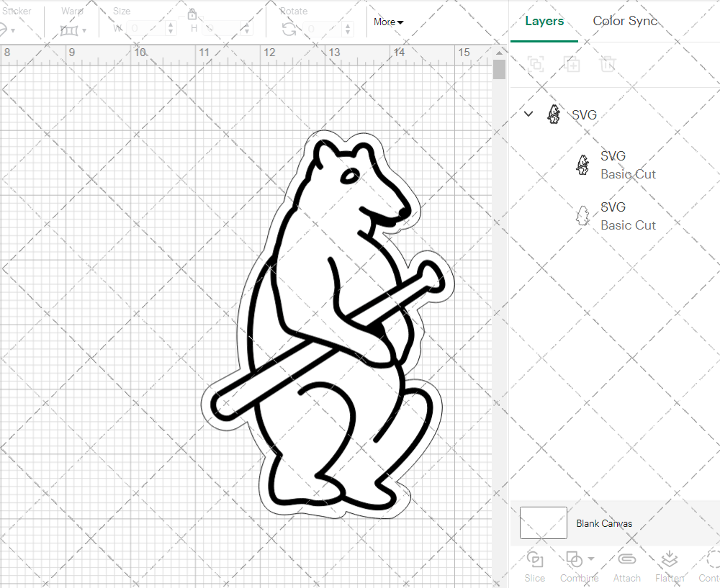This screenshot has height=588, width=720.
Task: Click the Rotate icon in toolbar
Action: pyautogui.click(x=289, y=29)
